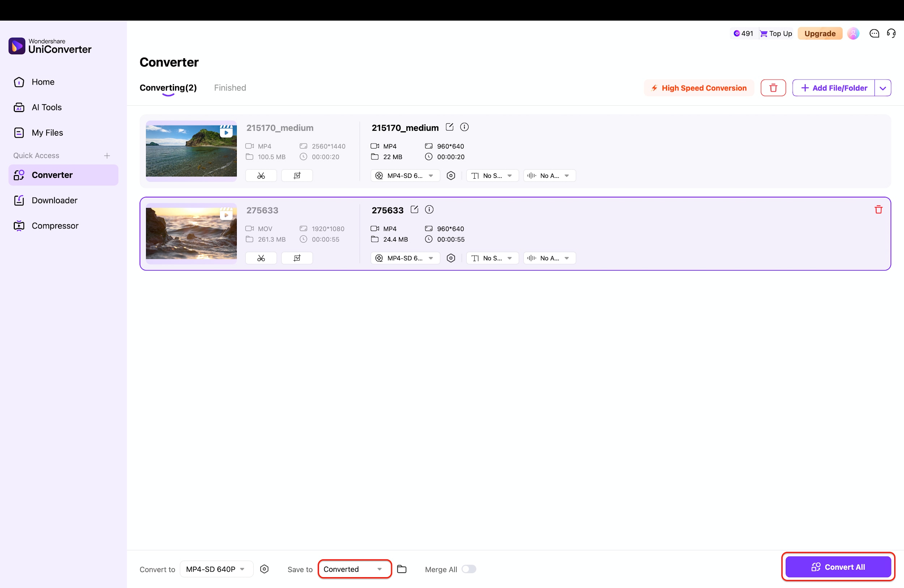Open the AI Tools section
This screenshot has width=904, height=588.
46,107
